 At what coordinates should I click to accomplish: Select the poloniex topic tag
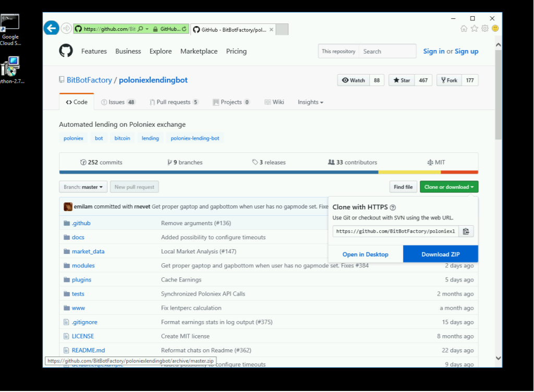(x=74, y=138)
